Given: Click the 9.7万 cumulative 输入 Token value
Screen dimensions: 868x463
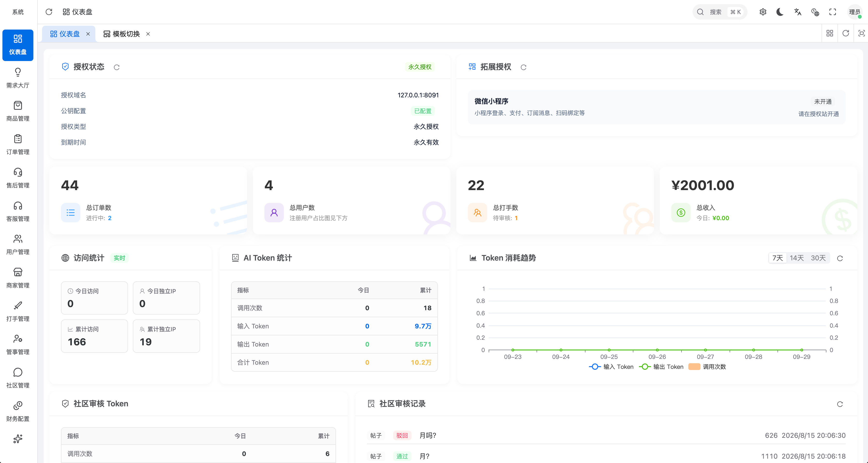Looking at the screenshot, I should (x=423, y=326).
